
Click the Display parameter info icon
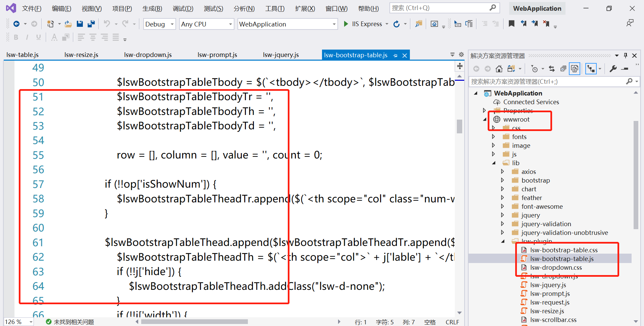[x=469, y=24]
